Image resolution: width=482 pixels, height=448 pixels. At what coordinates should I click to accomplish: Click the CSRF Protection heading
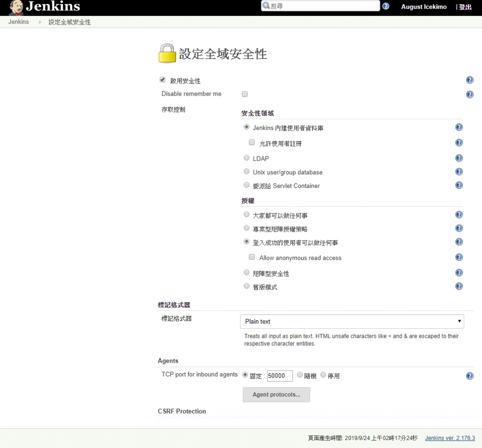182,411
